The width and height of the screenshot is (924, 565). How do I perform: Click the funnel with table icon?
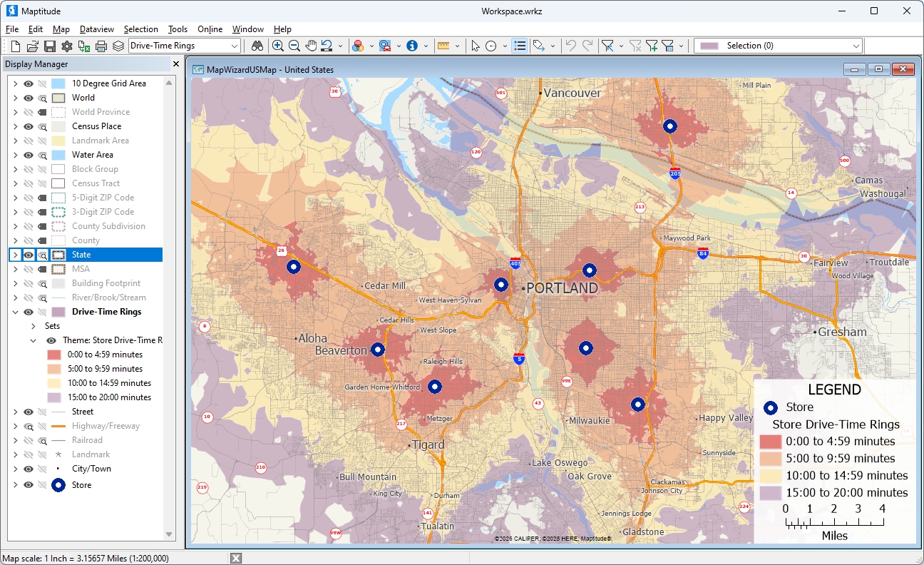(x=668, y=46)
